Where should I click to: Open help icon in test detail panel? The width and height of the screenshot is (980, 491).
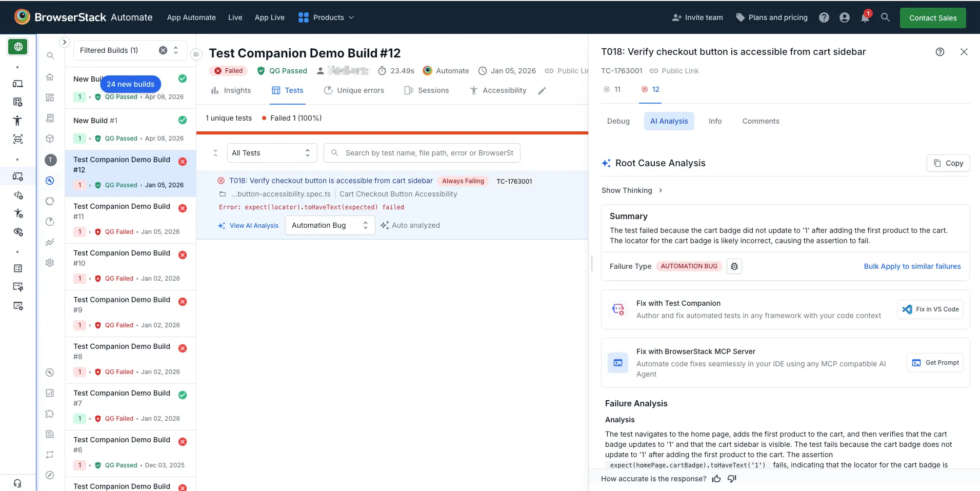pos(940,52)
